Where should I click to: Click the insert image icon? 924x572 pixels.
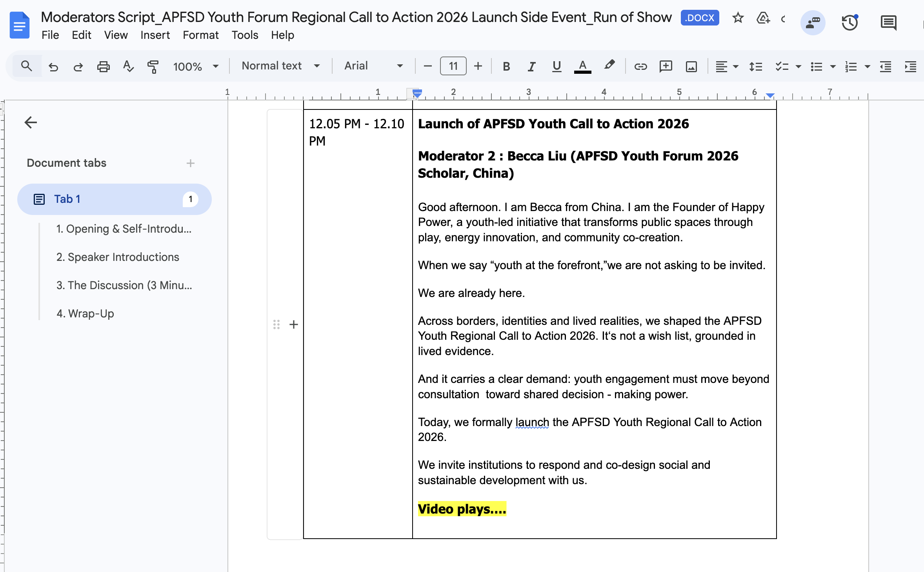(691, 66)
